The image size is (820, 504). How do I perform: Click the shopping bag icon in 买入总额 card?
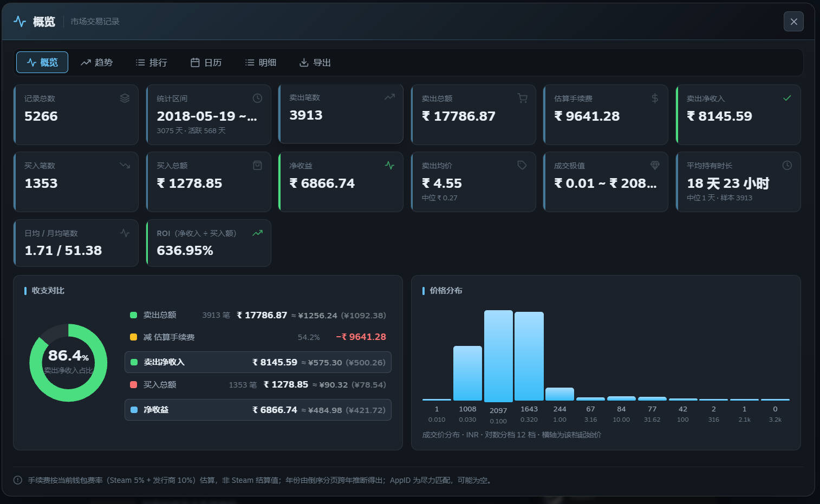coord(257,165)
